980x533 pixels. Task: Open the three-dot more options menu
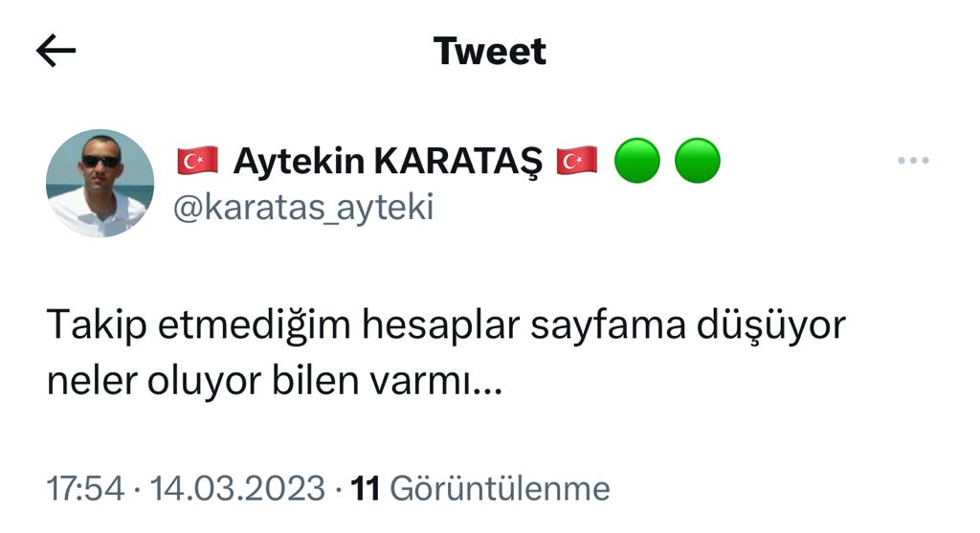pos(913,161)
